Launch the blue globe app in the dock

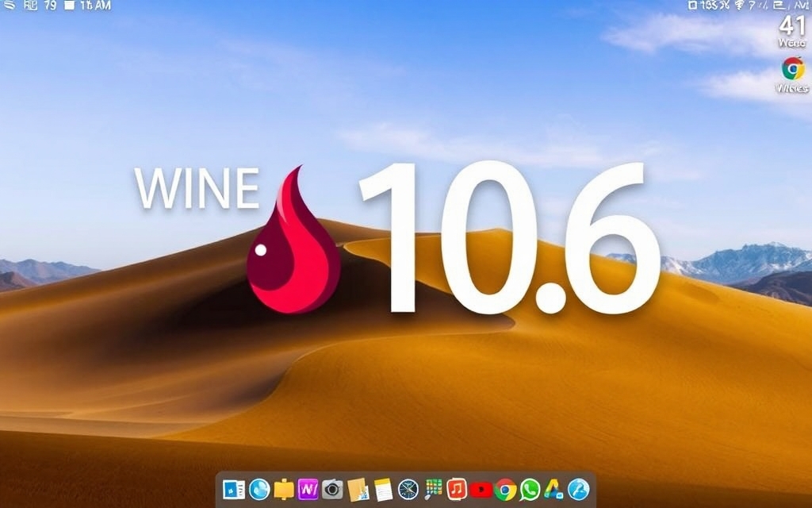point(259,489)
